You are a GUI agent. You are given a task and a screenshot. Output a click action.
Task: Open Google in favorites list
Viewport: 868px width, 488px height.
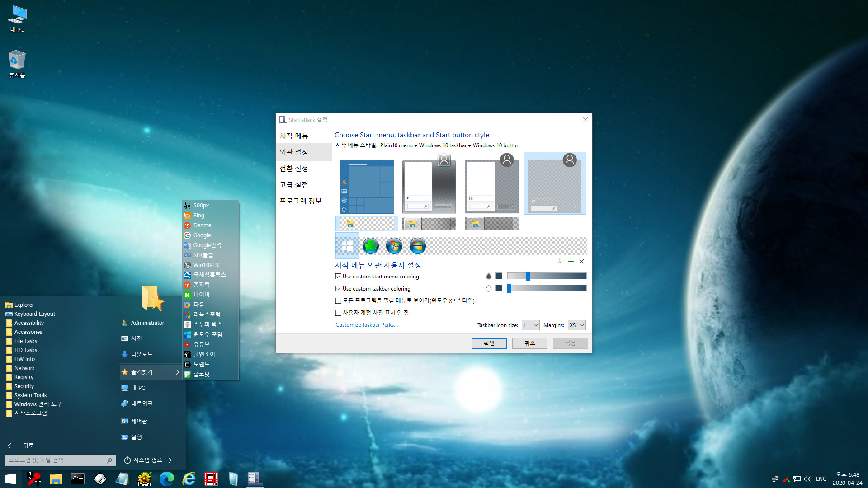click(210, 235)
